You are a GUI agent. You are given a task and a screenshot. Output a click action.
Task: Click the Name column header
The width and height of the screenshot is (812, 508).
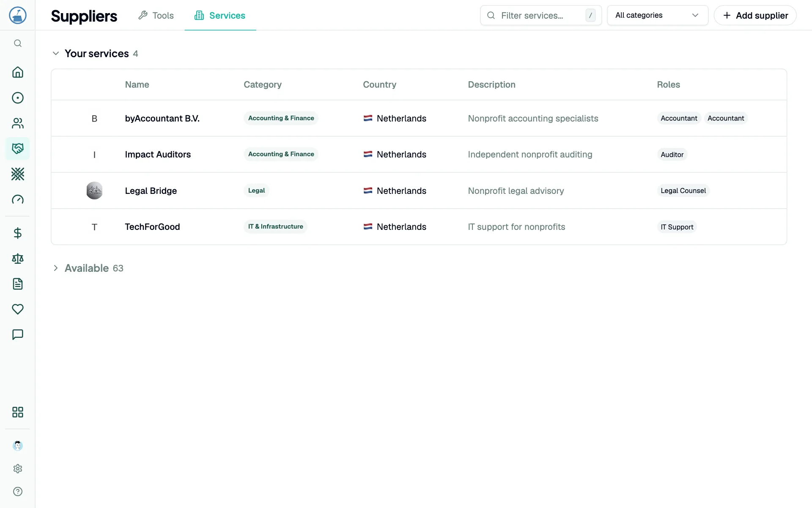137,85
